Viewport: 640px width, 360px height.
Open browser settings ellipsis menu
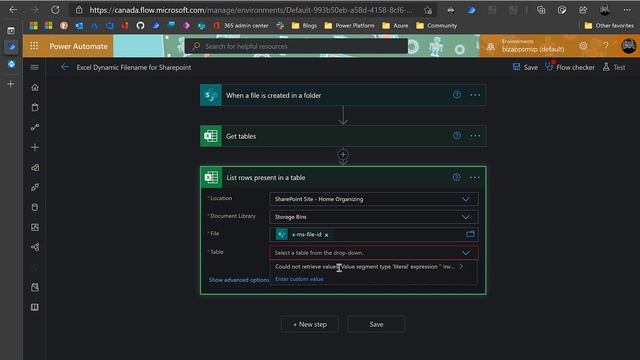(x=627, y=10)
